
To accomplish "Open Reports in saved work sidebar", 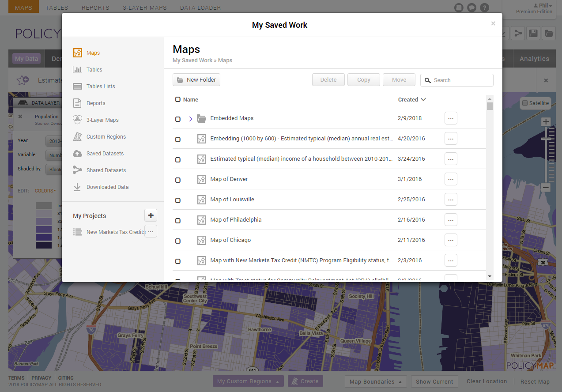I will (x=89, y=103).
